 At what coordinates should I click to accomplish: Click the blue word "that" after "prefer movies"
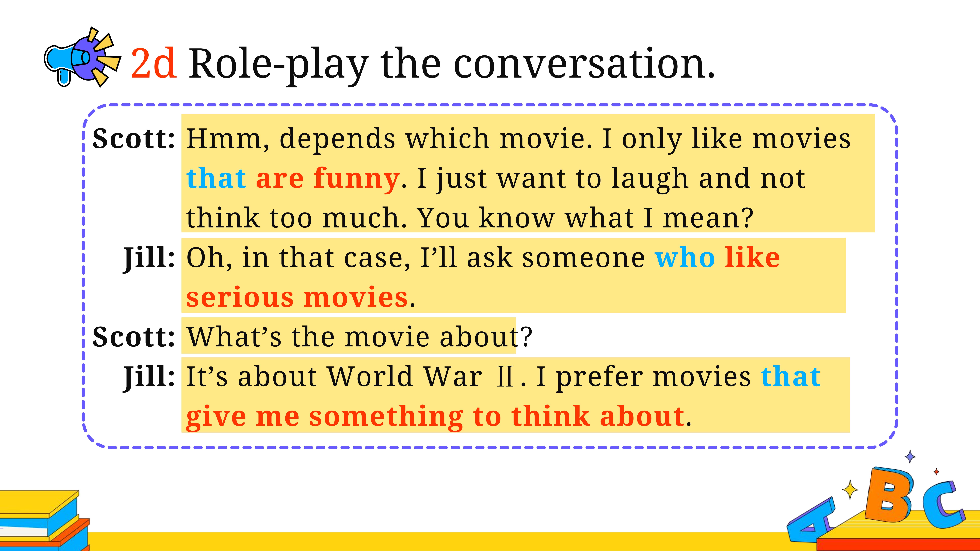(x=791, y=376)
